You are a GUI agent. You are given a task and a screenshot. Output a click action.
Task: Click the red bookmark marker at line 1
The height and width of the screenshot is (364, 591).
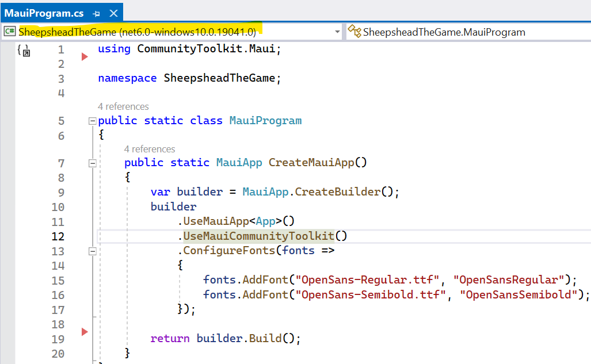point(85,56)
